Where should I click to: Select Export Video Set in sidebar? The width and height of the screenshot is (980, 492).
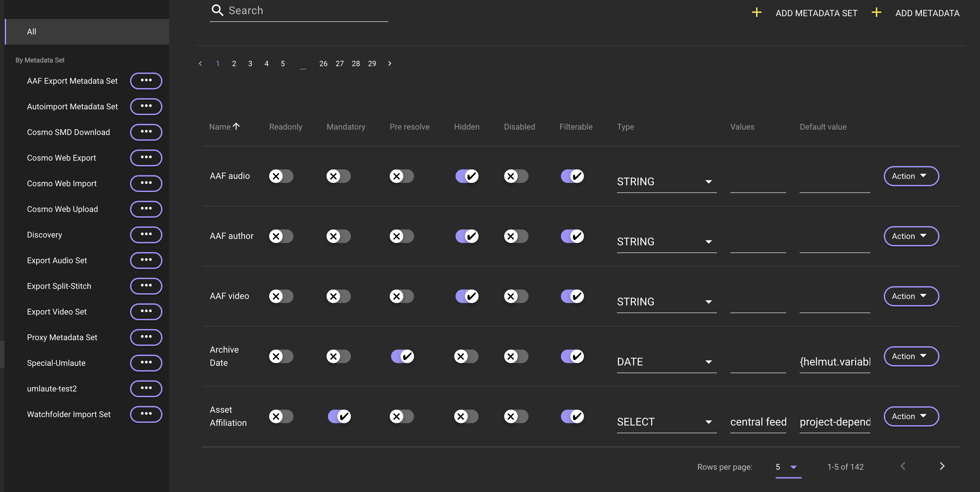pos(57,311)
